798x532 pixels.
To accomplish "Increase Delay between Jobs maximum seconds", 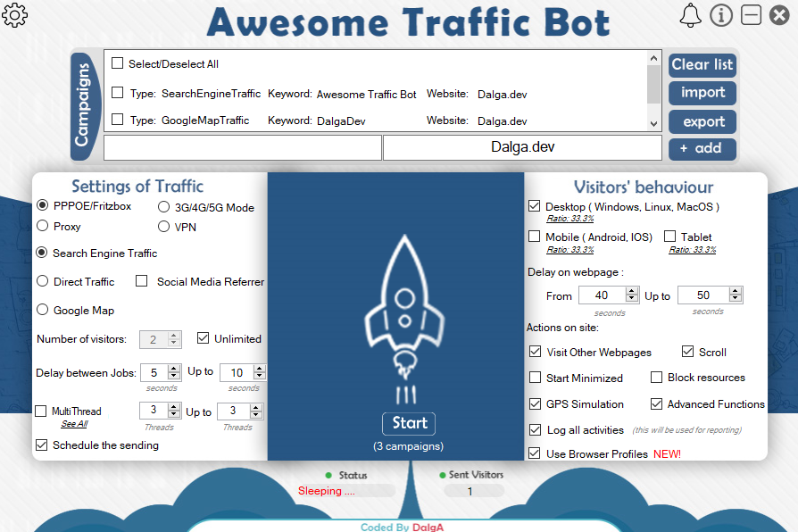I will click(260, 369).
